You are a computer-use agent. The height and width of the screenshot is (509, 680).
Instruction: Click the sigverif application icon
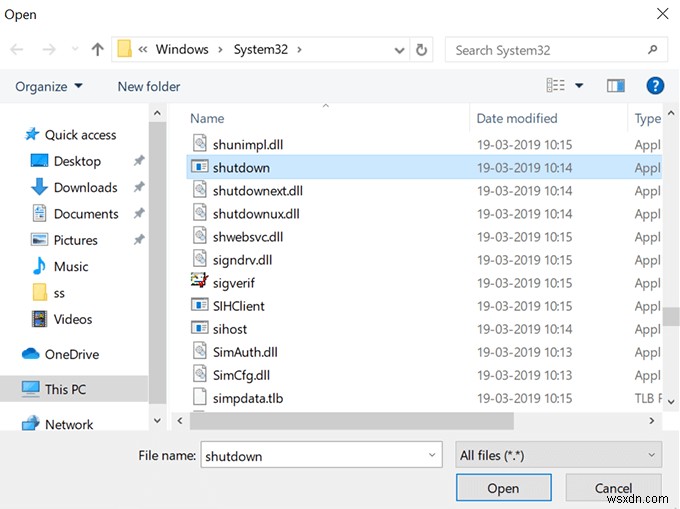pos(199,281)
